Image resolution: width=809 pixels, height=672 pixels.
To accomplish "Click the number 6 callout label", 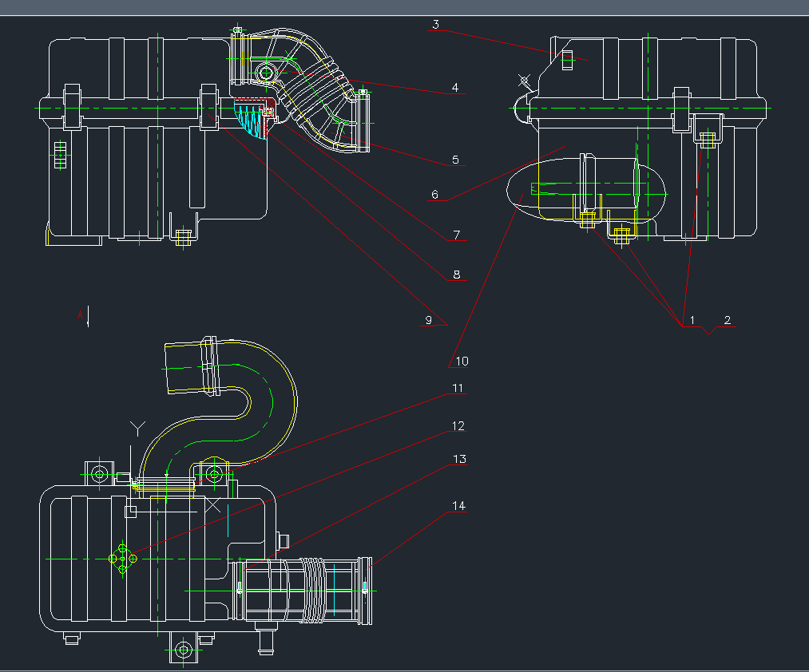I will (x=435, y=194).
